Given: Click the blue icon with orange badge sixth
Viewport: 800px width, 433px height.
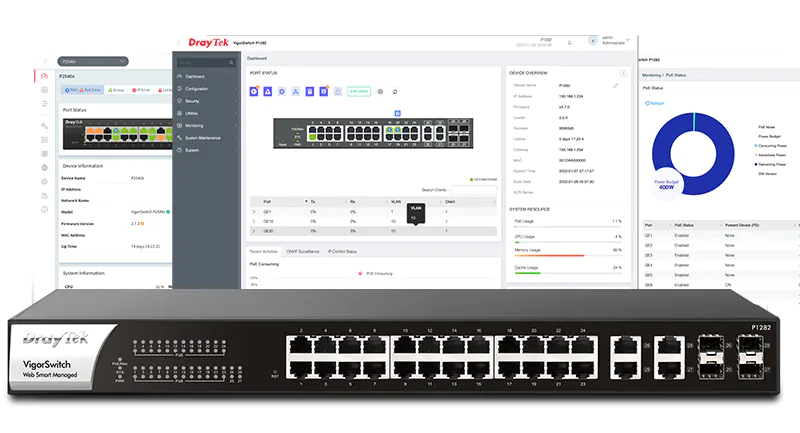Looking at the screenshot, I should 323,91.
